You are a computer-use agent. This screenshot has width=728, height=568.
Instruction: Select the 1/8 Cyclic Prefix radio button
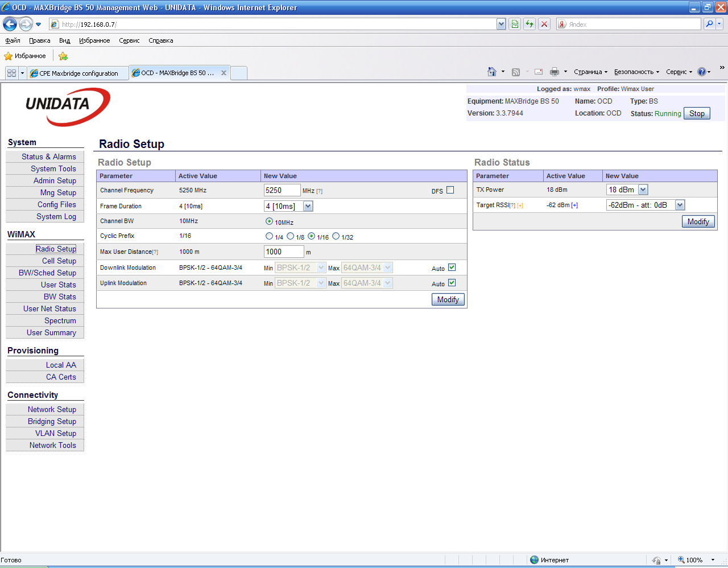291,236
